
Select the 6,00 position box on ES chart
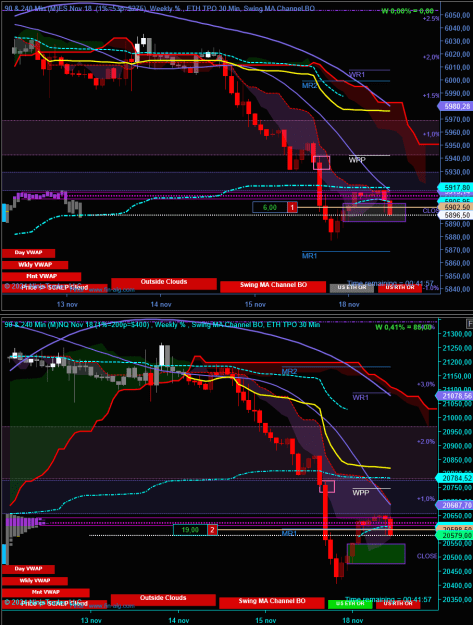point(270,207)
